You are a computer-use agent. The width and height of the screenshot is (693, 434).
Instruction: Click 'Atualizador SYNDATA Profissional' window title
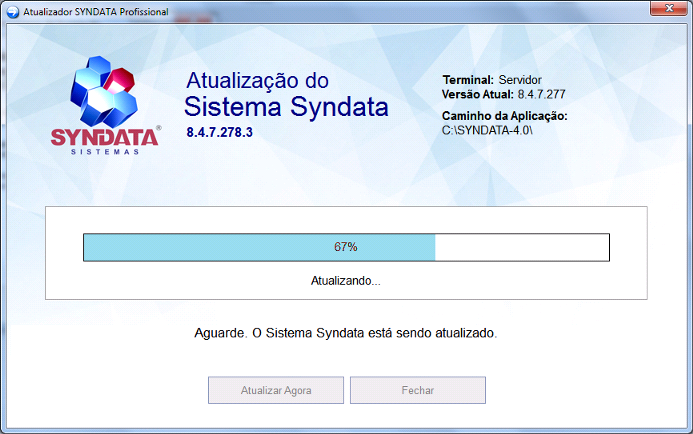tap(96, 12)
